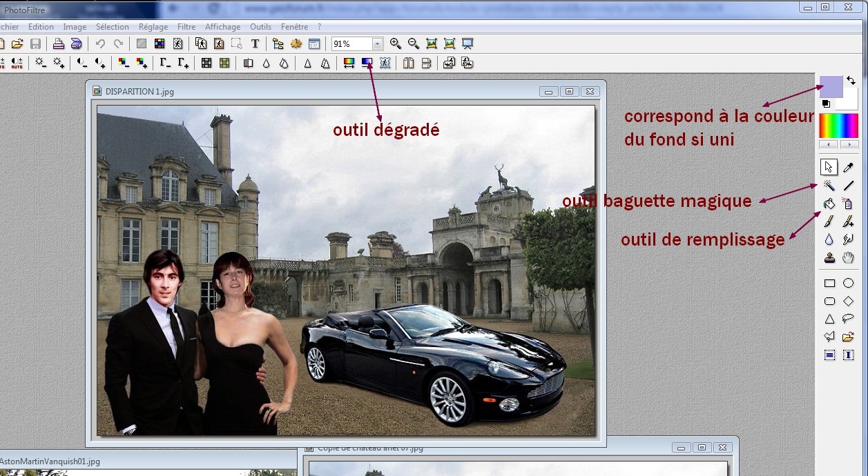Viewport: 868px width, 476px height.
Task: Click the Gradient tool in toolbar
Action: (367, 63)
